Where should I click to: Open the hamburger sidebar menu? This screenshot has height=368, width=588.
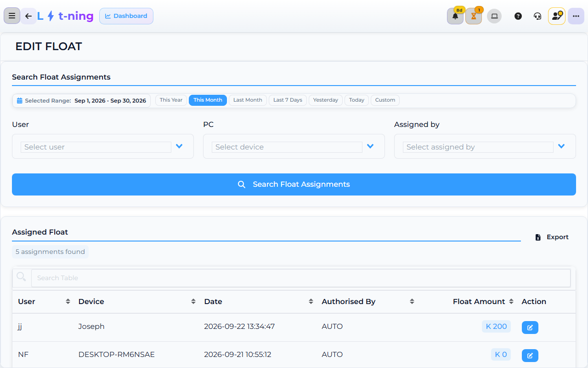[12, 16]
